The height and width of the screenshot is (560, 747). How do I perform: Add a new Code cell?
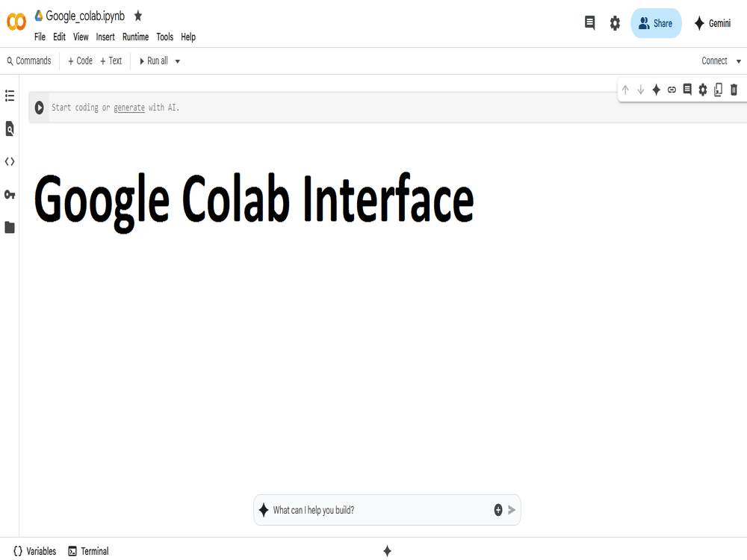[x=80, y=61]
